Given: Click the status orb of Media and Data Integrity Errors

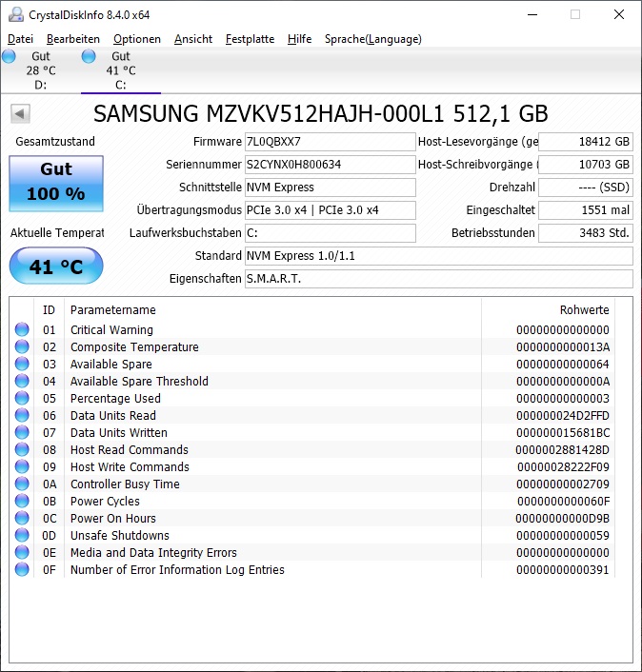Looking at the screenshot, I should [22, 552].
